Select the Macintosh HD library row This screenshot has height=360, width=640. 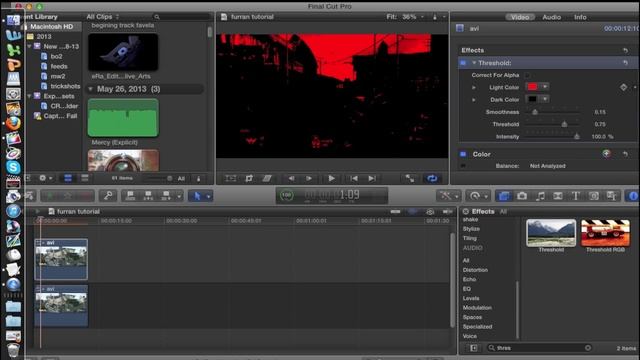(53, 27)
